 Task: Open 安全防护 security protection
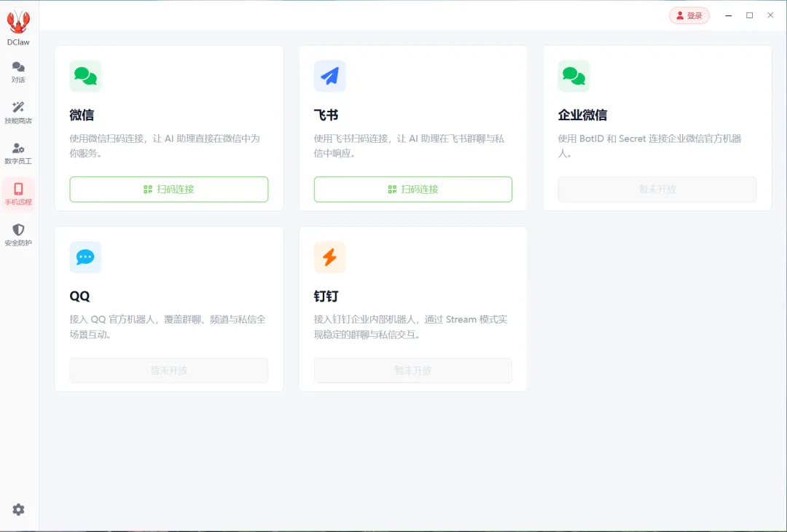[18, 235]
